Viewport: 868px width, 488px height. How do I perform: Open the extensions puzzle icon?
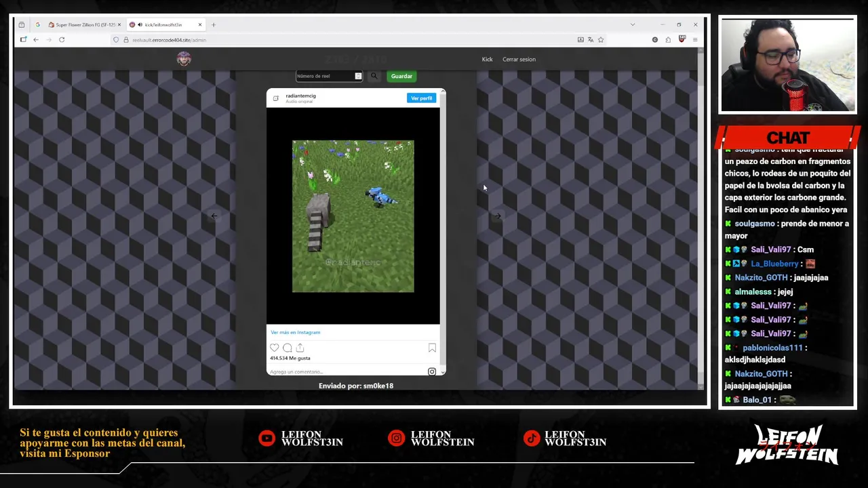click(x=668, y=40)
